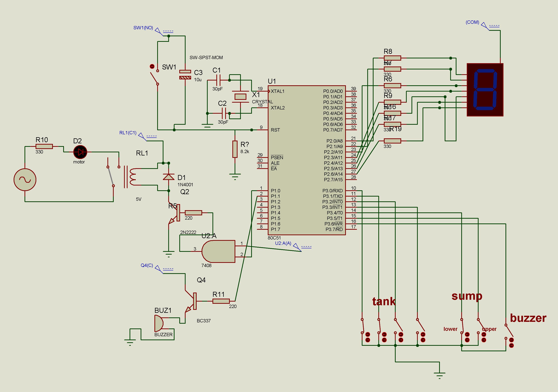Click the U2:A 7408 AND gate
Viewport: 558px width, 392px height.
[x=219, y=251]
